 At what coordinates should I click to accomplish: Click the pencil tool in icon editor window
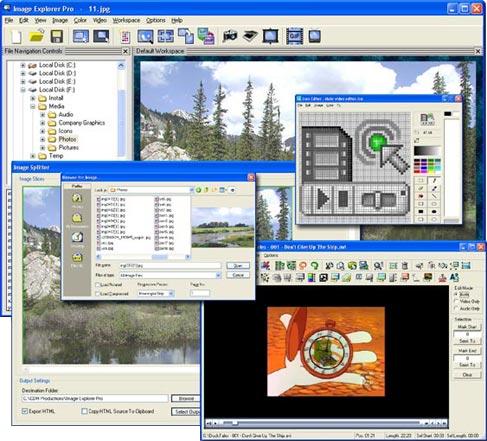coord(434,181)
